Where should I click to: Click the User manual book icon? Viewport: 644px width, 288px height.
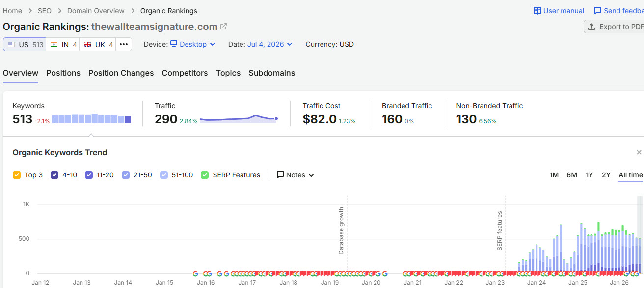(x=537, y=11)
